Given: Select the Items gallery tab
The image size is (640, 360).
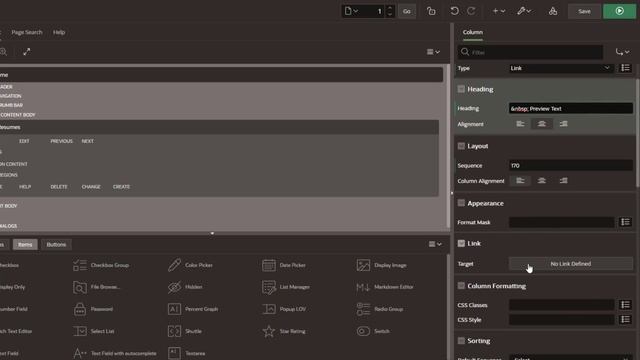Looking at the screenshot, I should pyautogui.click(x=25, y=244).
